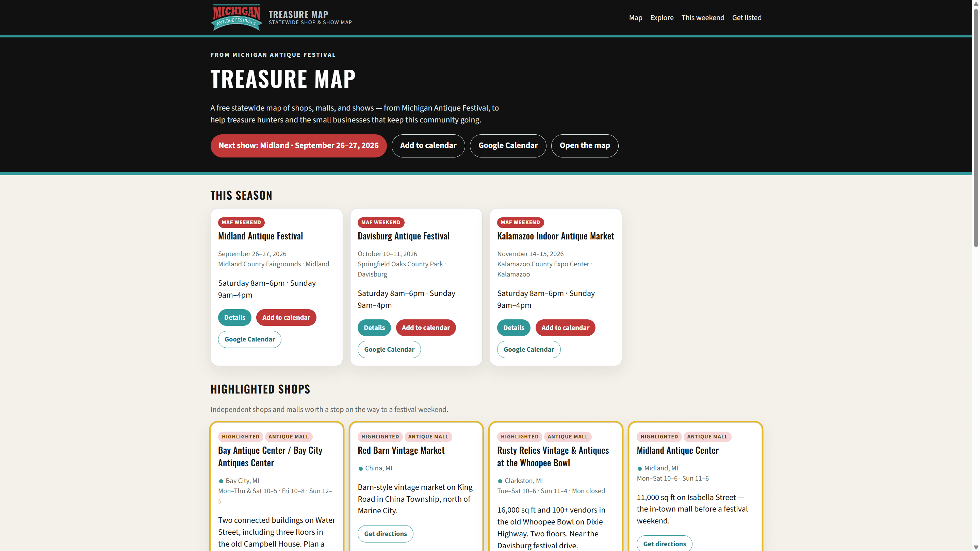
Task: Add Kalamazoo Indoor Antique Market to calendar
Action: click(565, 328)
